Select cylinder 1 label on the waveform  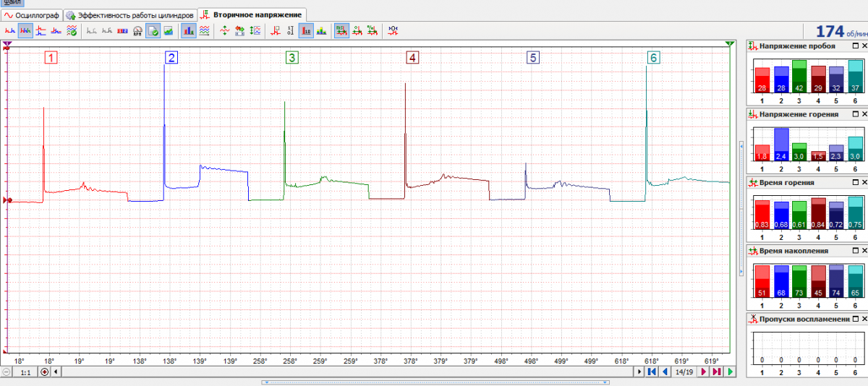[x=51, y=58]
